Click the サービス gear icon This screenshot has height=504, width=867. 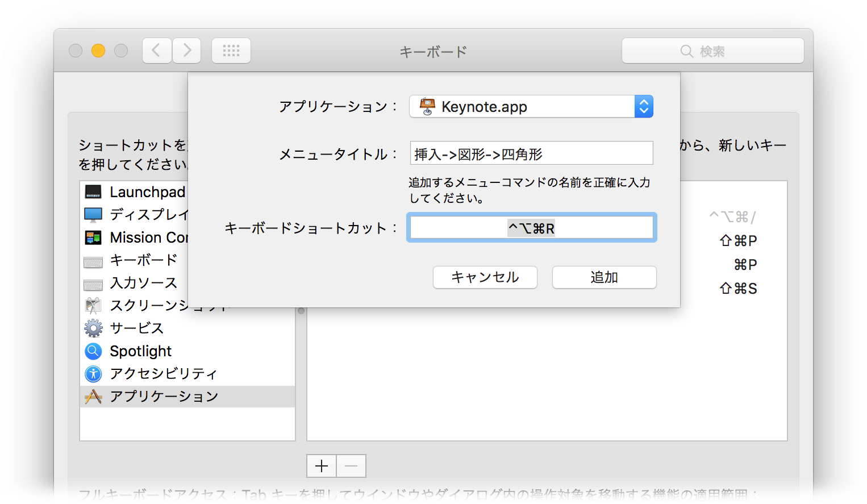(93, 328)
